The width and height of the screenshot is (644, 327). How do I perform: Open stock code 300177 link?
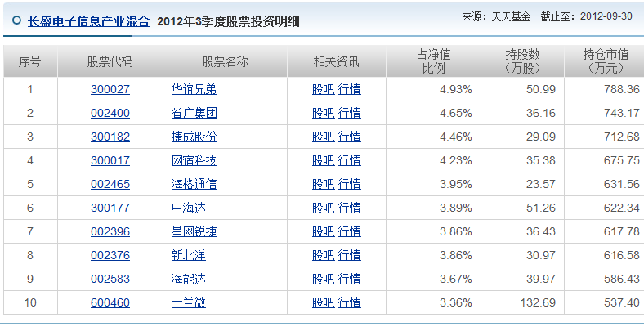(x=110, y=208)
